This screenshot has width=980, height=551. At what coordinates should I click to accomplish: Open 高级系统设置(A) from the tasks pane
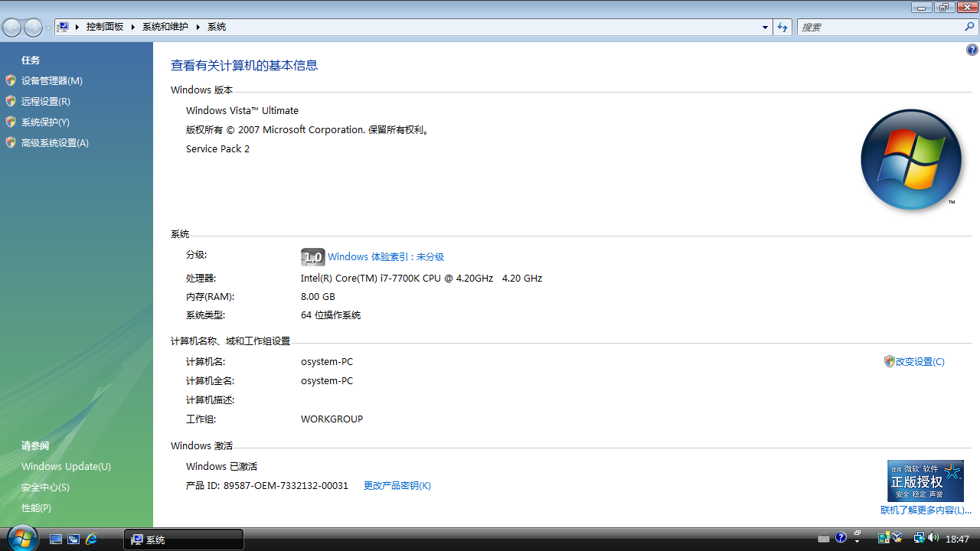pos(55,142)
